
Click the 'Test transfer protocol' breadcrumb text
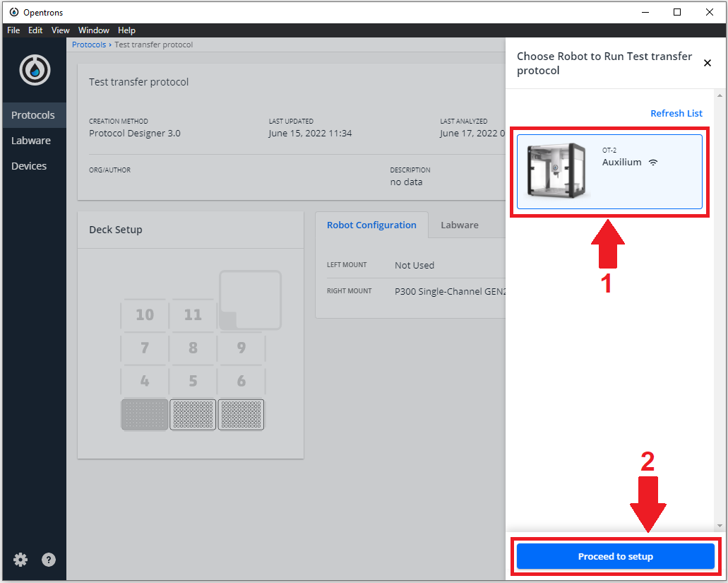(154, 45)
